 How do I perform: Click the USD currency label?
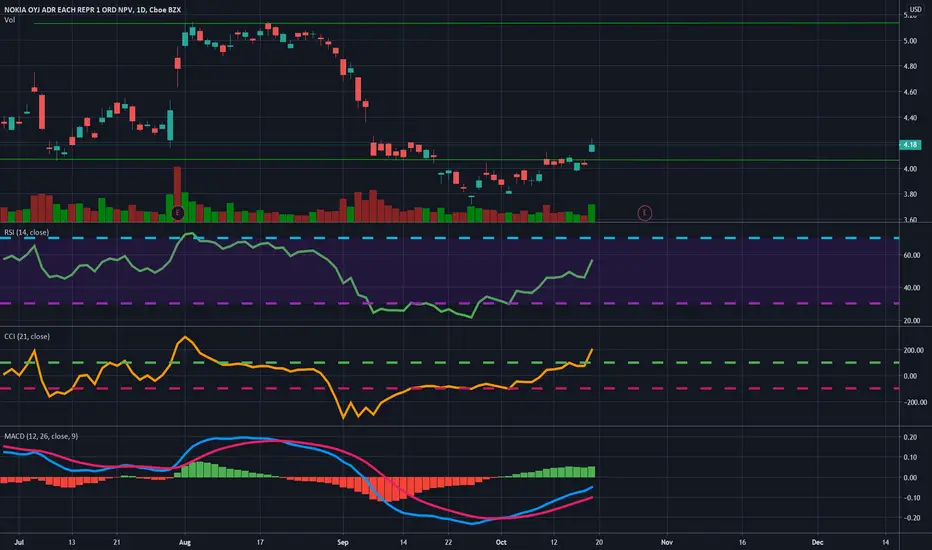[915, 10]
